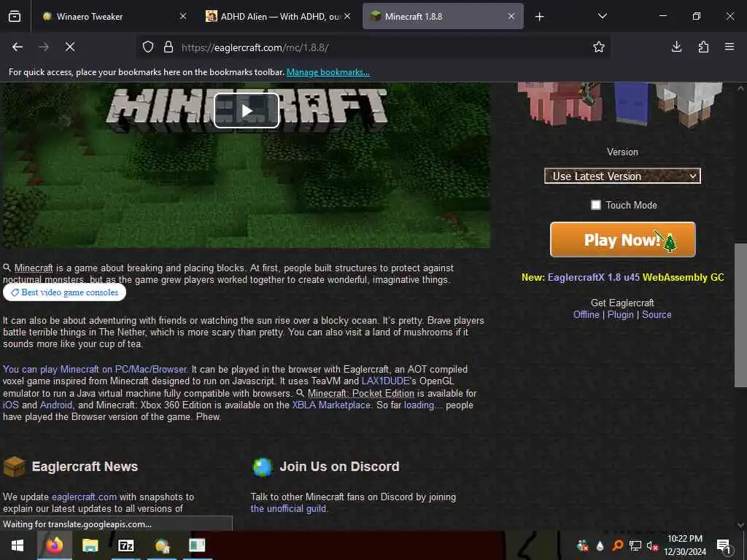Open the XBLA Marketplace link
747x560 pixels.
pos(331,405)
